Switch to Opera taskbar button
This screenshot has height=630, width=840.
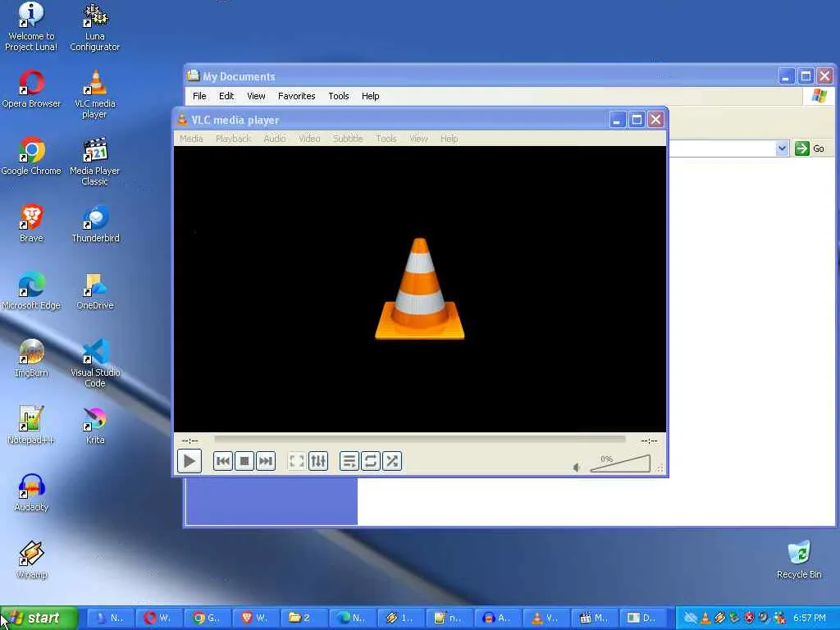coord(158,618)
